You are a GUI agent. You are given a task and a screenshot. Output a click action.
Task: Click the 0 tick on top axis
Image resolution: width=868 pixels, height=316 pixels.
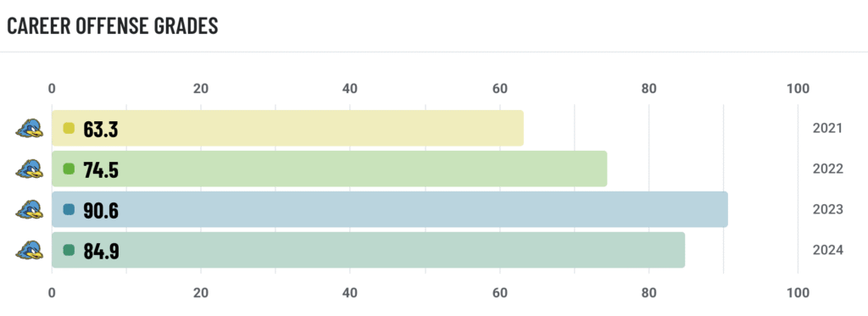(x=52, y=89)
